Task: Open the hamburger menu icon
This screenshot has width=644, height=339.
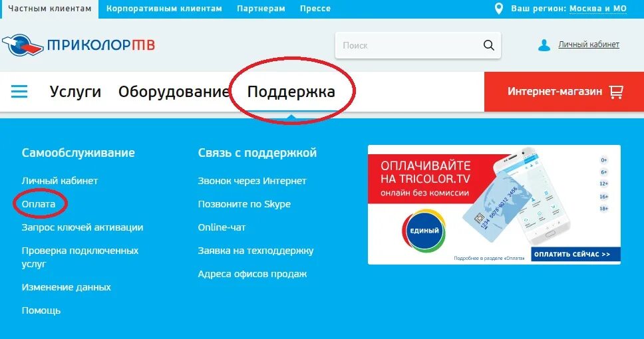Action: point(19,91)
